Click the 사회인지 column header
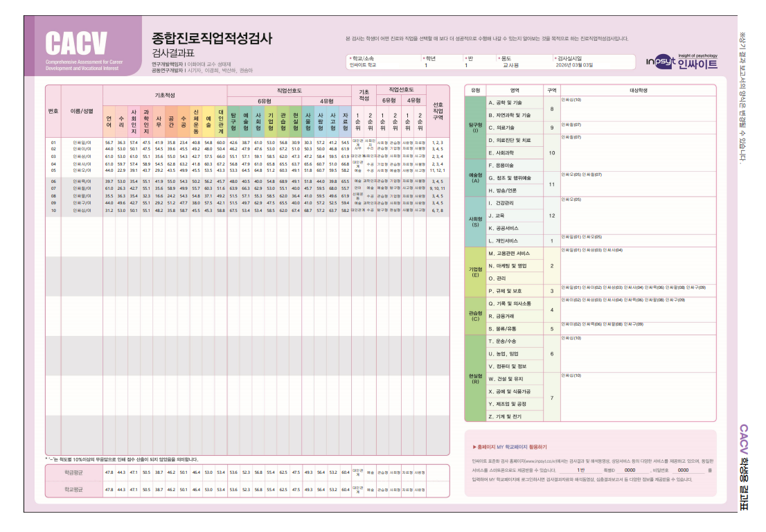 134,122
